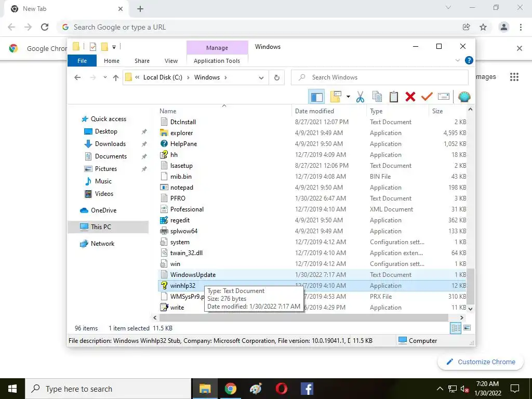Sort by Type column header
Viewport: 532px width, 399px height.
tap(397, 111)
